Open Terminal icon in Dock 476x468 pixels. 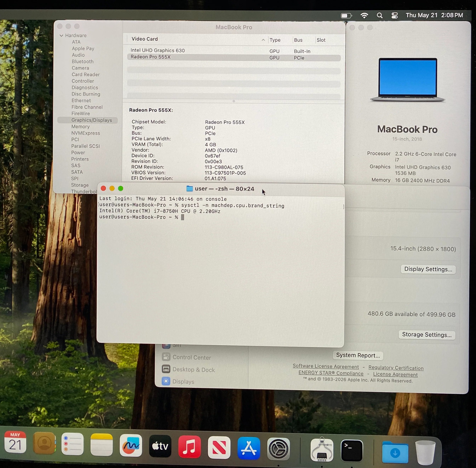coord(352,450)
